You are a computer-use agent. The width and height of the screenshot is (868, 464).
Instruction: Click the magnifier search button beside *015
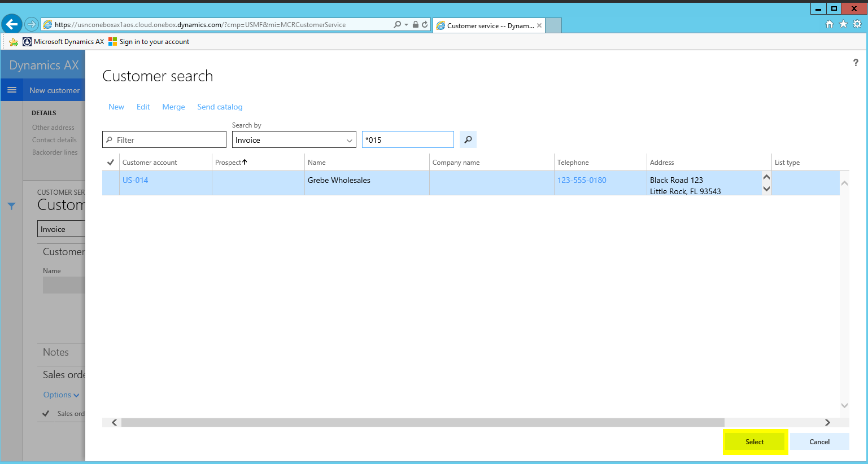(x=468, y=139)
